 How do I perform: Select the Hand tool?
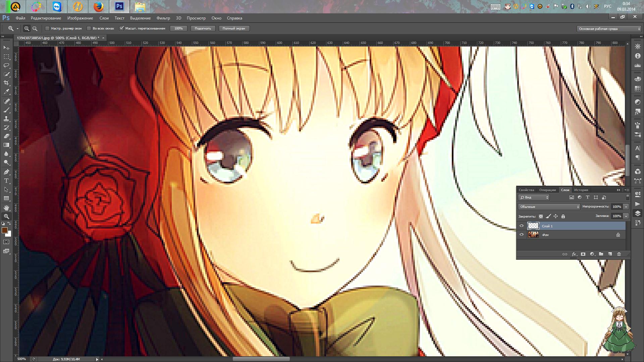pos(6,207)
